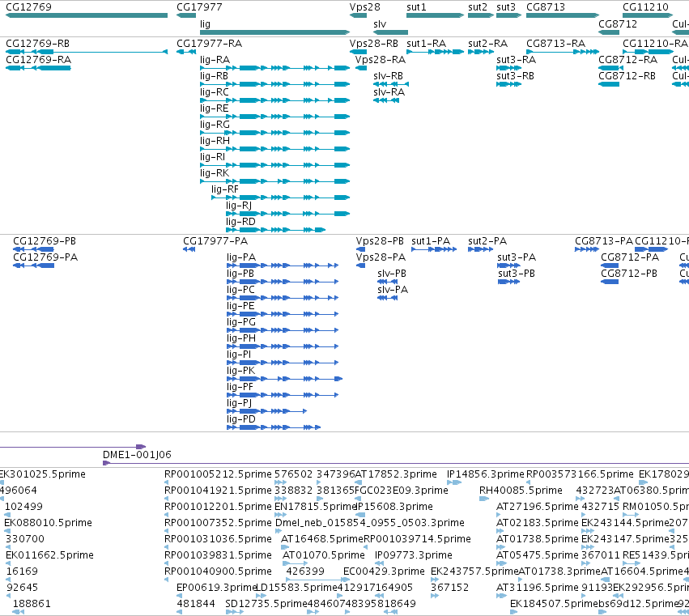Select protein CG8713-PA label
This screenshot has width=689, height=616.
pos(604,240)
